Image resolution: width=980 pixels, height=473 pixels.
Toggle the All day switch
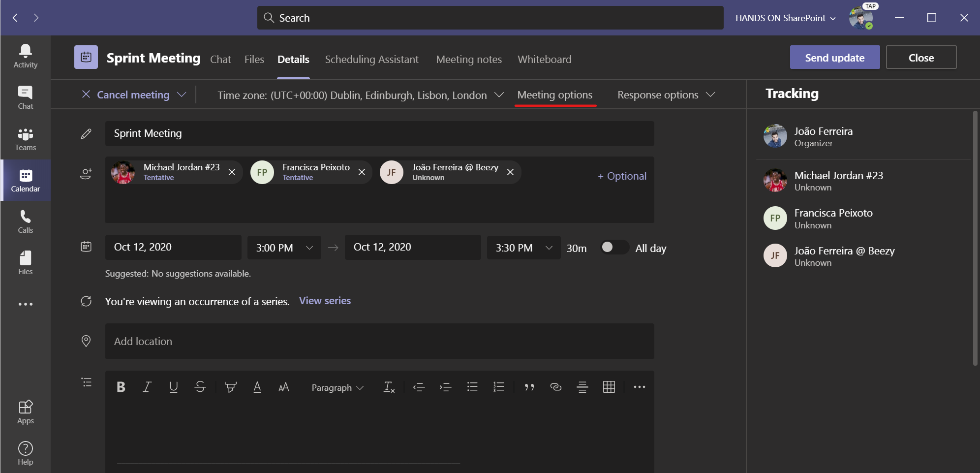coord(614,248)
